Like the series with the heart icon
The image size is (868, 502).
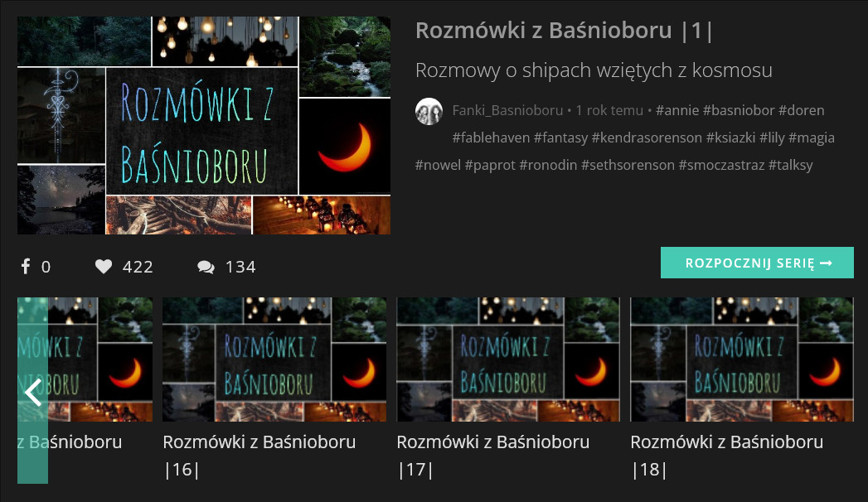[x=104, y=267]
